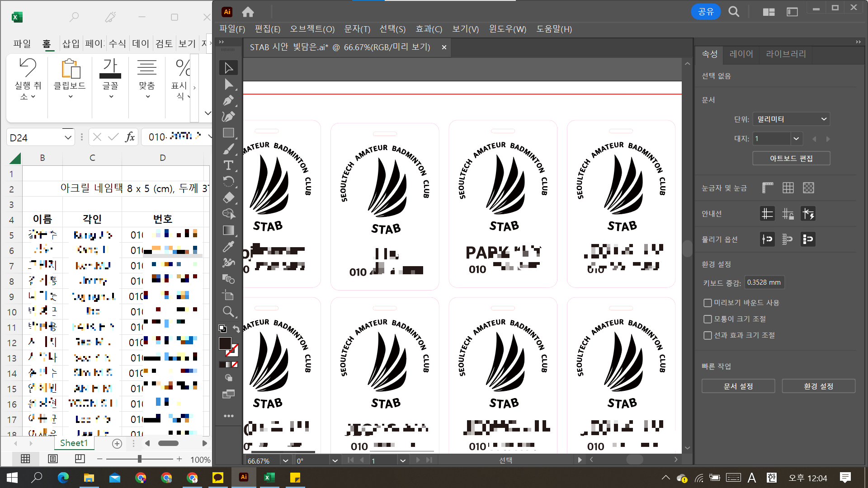Click the 아트보드 편집 button
Viewport: 868px width, 488px height.
[791, 158]
